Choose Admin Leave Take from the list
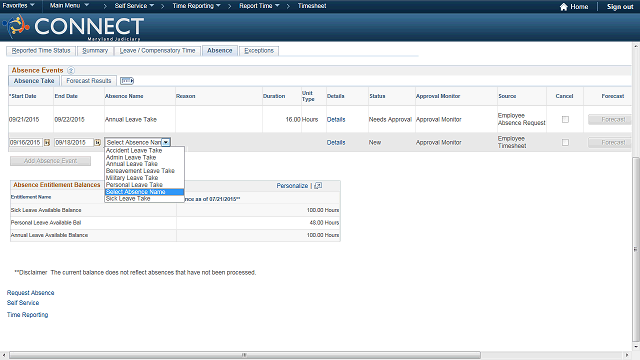The height and width of the screenshot is (360, 640). (x=144, y=158)
